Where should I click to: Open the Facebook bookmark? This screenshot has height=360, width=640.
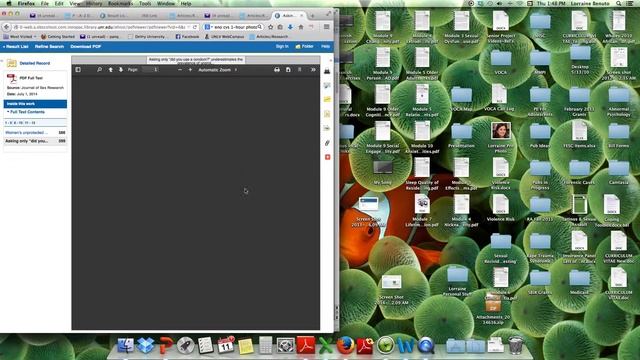(187, 36)
